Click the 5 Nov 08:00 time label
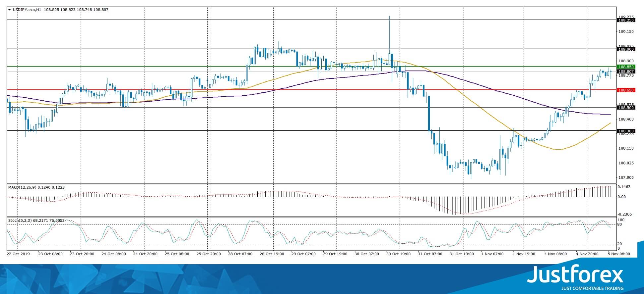Viewport: 644px width, 294px height. pos(619,254)
